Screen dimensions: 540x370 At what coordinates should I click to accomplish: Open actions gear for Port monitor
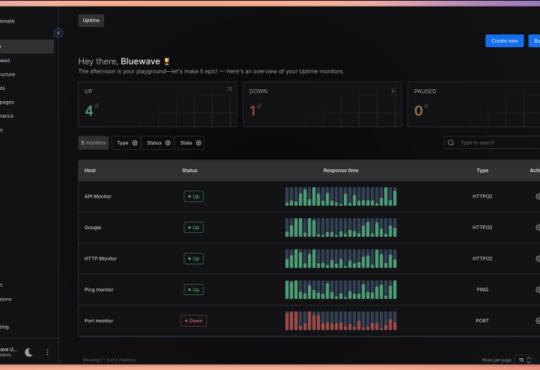(538, 321)
